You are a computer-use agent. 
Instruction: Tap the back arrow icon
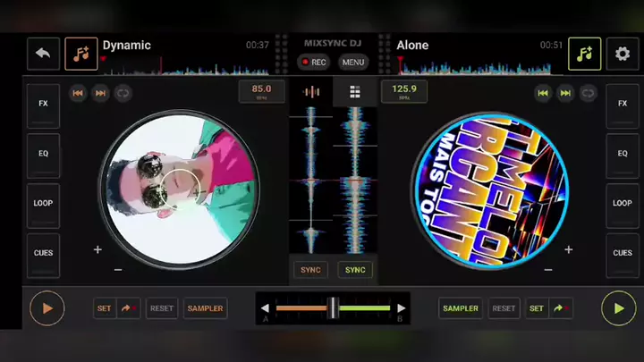coord(43,54)
